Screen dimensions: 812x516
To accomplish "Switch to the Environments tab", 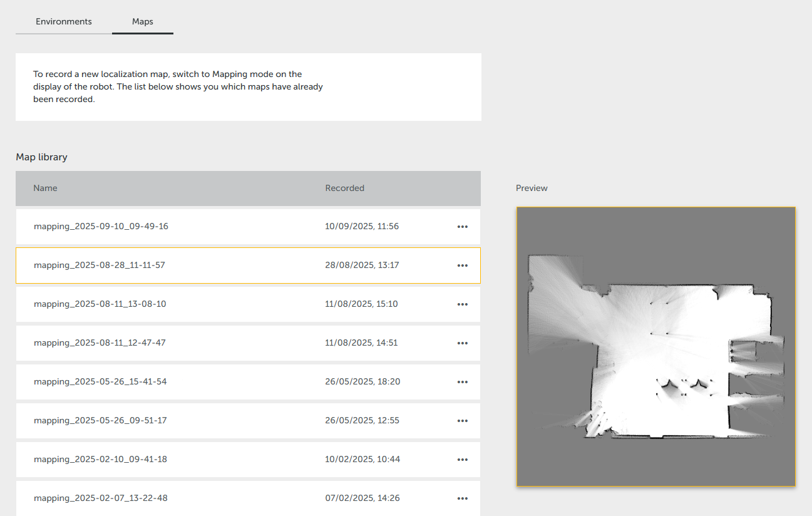I will tap(64, 21).
